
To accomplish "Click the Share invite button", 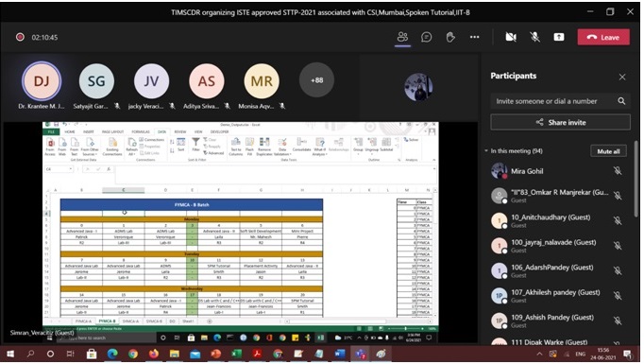I will (x=560, y=122).
